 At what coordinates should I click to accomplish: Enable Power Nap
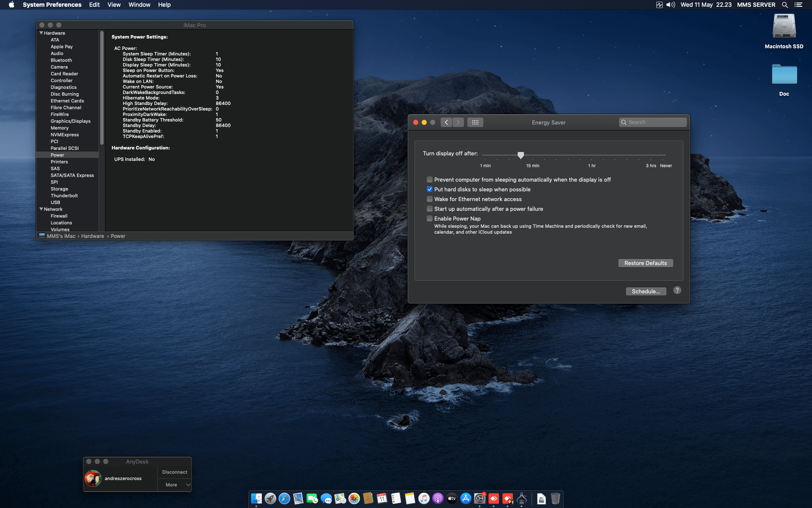(430, 218)
